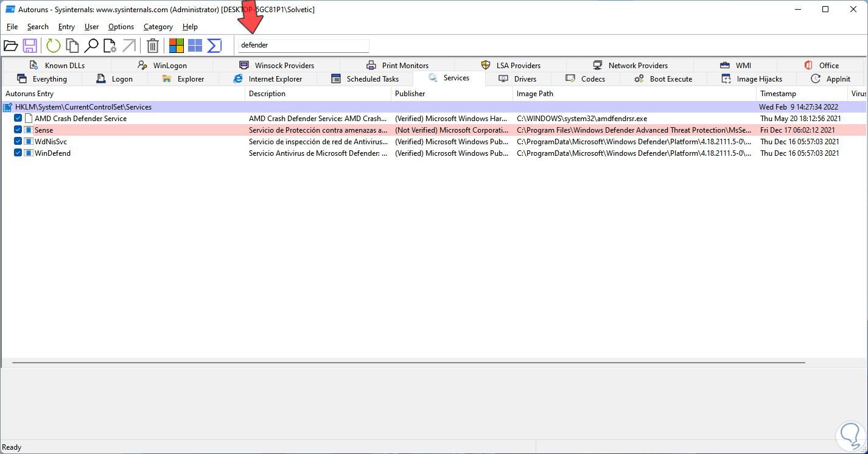Click "Servicio de inspección de red" description
868x454 pixels.
click(318, 142)
